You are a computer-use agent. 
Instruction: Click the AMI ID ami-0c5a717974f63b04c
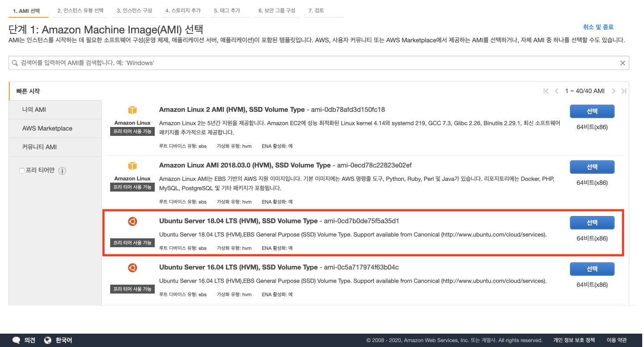coord(361,267)
